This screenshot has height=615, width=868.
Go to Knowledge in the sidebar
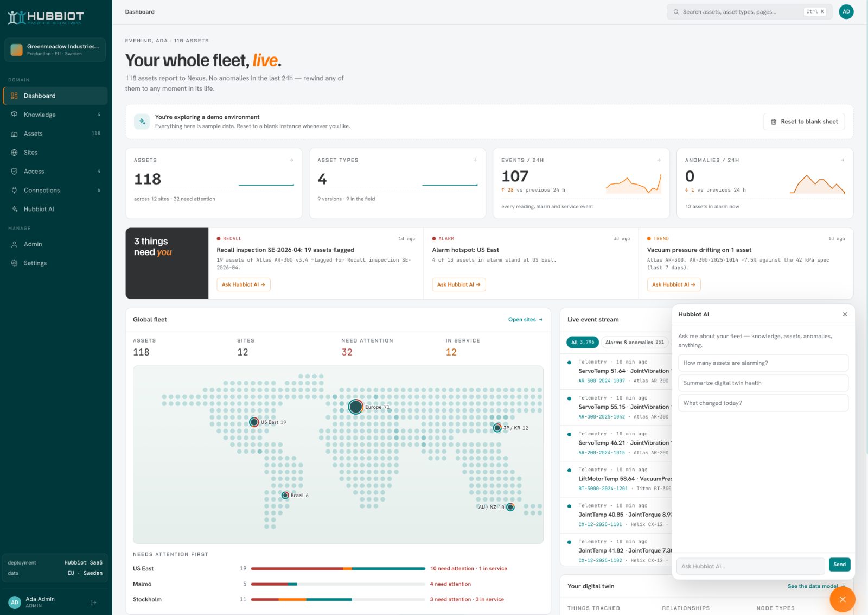pos(55,115)
